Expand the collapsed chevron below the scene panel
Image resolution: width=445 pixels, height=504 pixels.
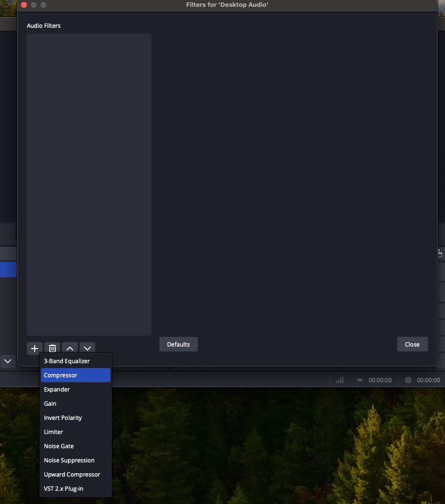pos(7,361)
